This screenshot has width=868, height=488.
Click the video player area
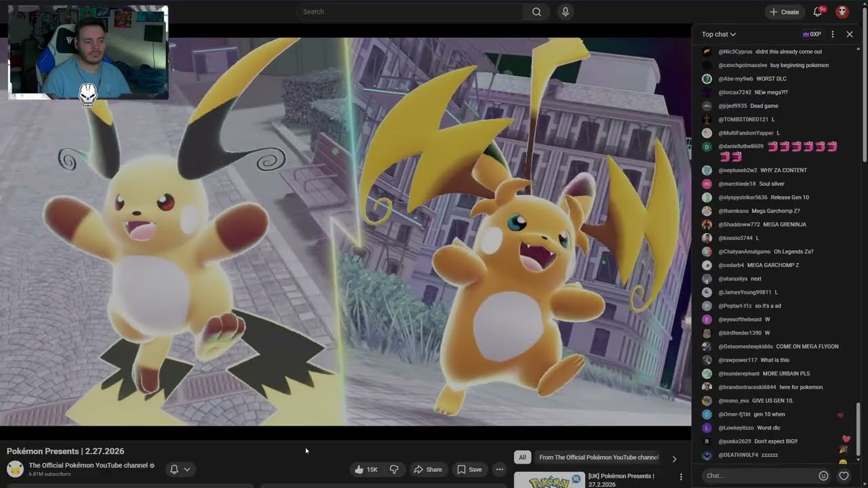[345, 230]
